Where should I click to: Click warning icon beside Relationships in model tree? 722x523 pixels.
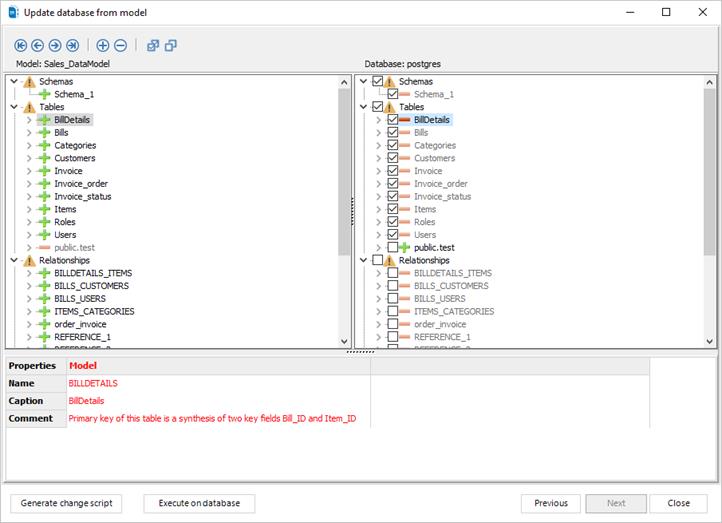pos(29,261)
